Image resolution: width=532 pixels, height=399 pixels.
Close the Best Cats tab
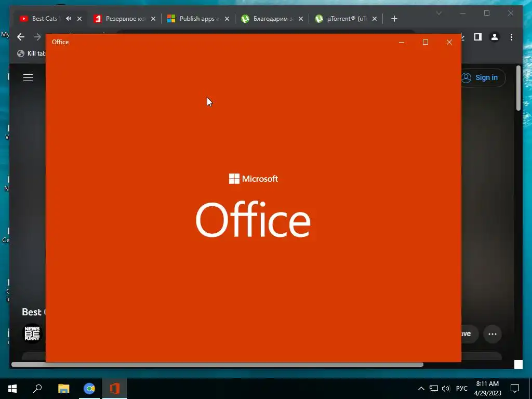(79, 19)
